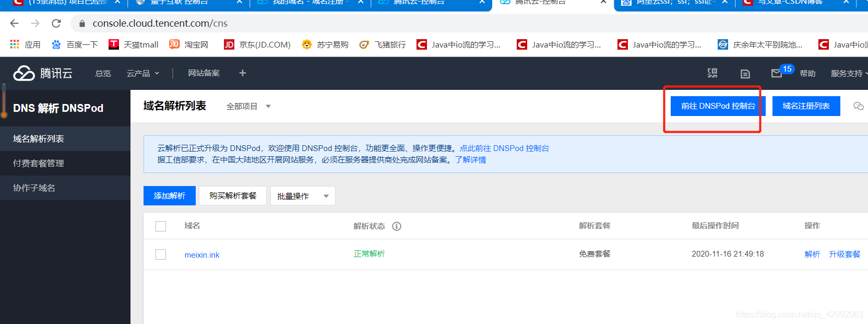Click the info icon beside 解析状态
The height and width of the screenshot is (324, 868).
tap(397, 226)
